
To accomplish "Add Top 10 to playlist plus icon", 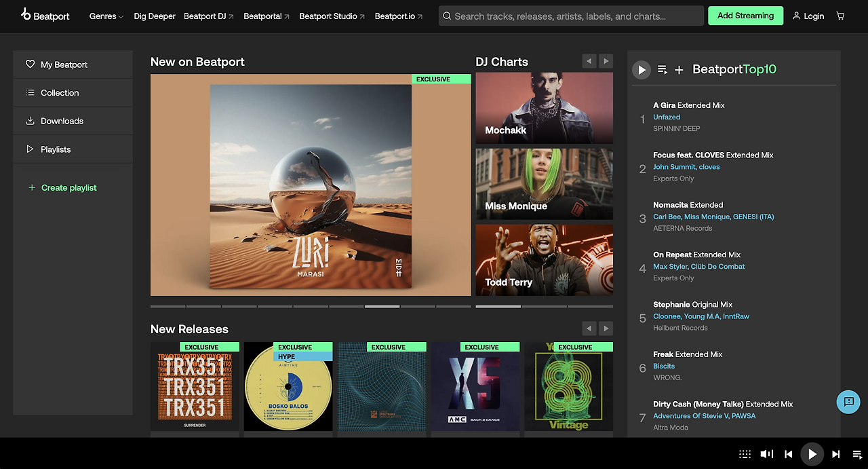I will [x=679, y=69].
